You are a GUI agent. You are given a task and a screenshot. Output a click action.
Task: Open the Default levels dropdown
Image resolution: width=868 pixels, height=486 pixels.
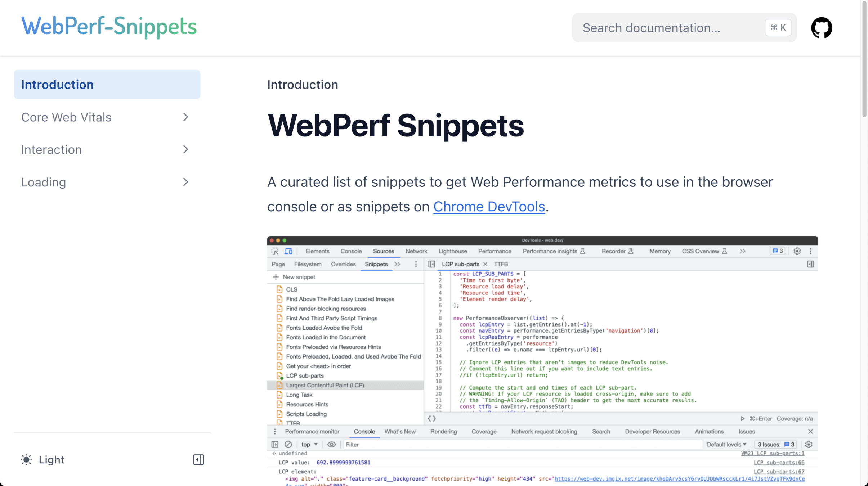point(726,444)
